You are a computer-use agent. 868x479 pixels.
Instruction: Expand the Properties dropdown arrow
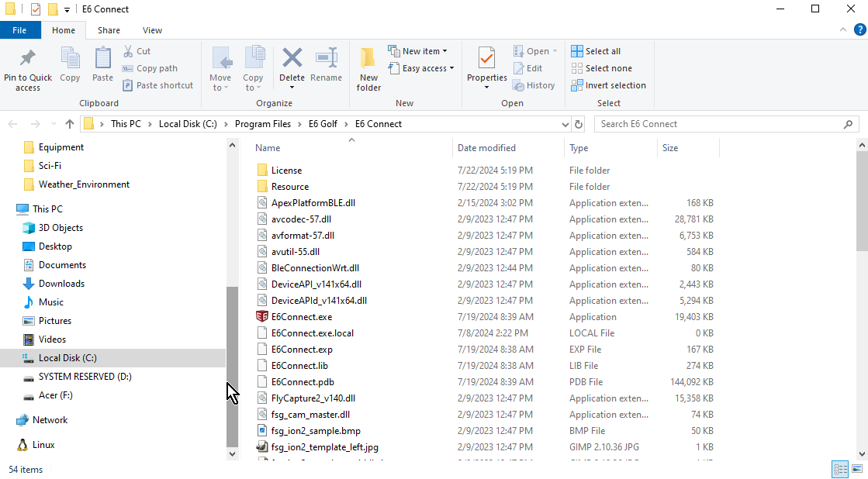[x=486, y=88]
